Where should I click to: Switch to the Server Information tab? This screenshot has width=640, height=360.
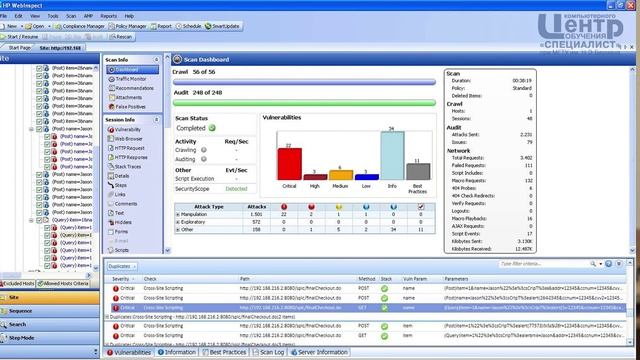pos(319,352)
